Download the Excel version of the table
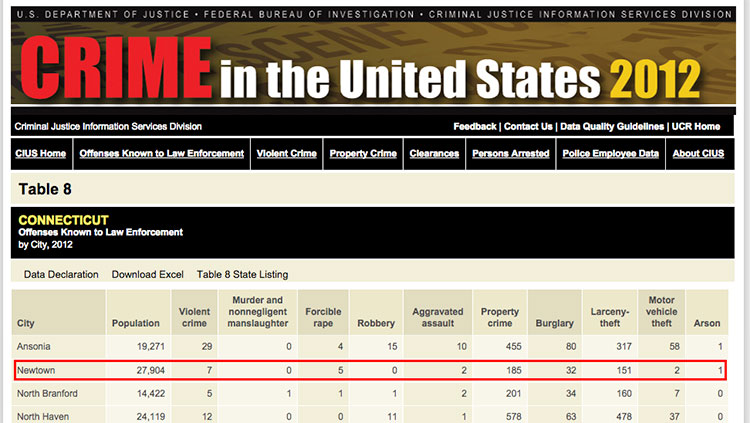750x423 pixels. [147, 274]
